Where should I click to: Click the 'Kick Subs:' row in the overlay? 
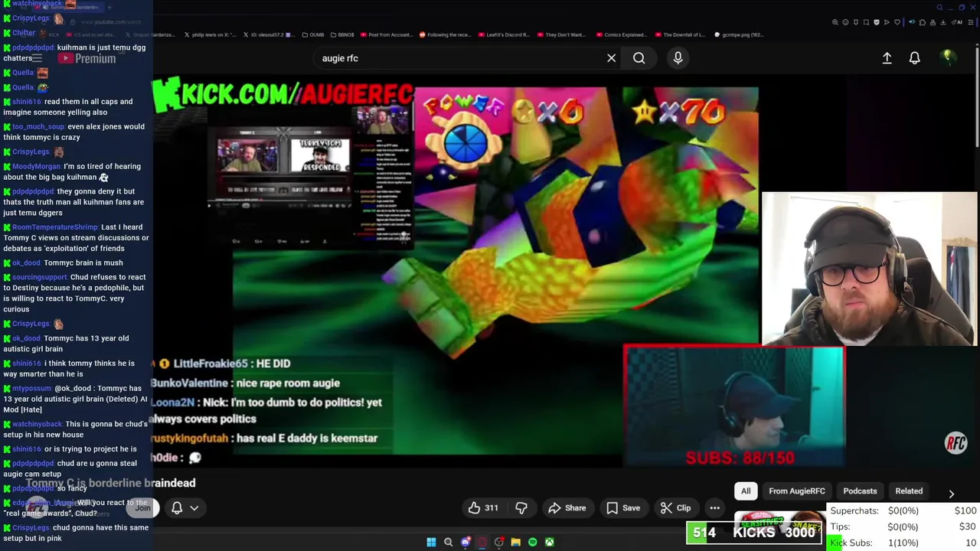[x=903, y=543]
